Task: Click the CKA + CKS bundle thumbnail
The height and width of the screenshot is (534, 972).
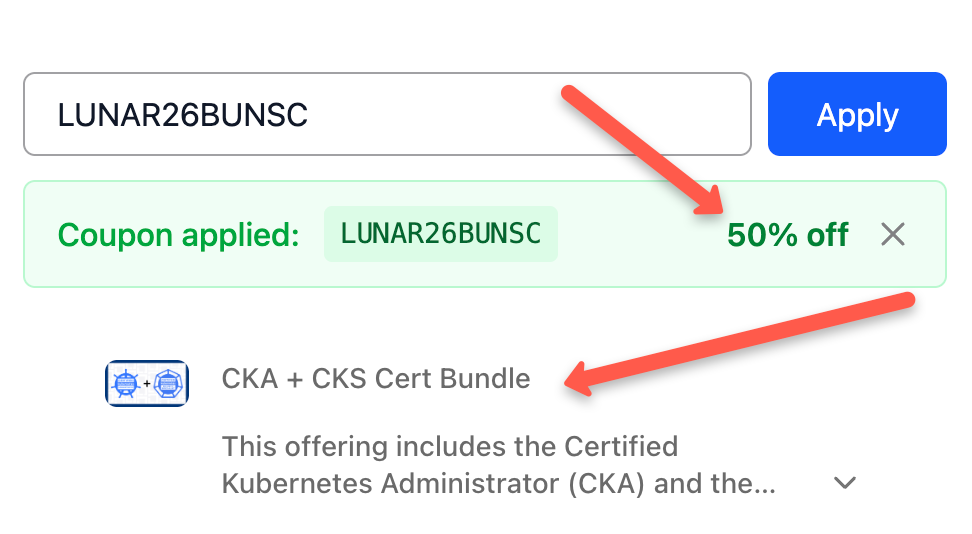Action: point(147,383)
